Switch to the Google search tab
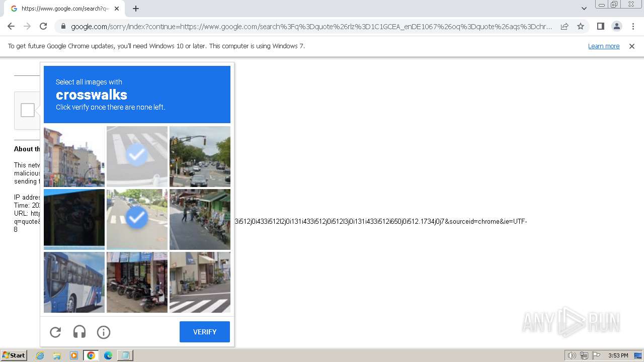The image size is (644, 362). (64, 9)
